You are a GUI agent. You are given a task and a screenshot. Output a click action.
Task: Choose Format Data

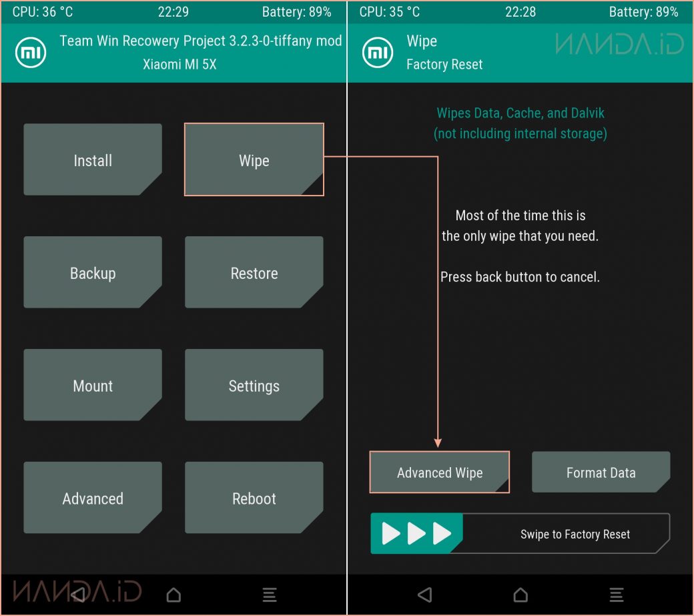(601, 473)
